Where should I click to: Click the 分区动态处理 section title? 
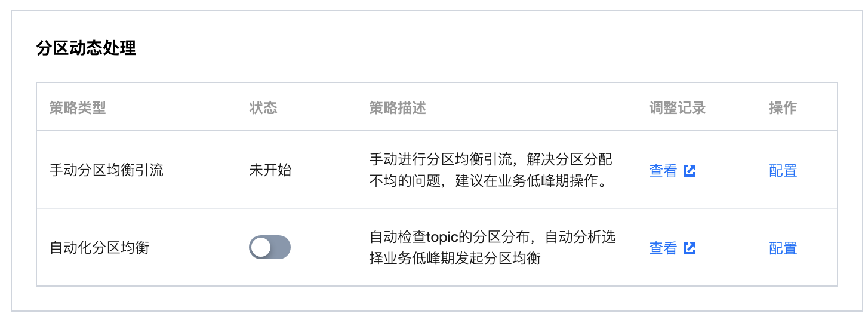click(x=86, y=48)
